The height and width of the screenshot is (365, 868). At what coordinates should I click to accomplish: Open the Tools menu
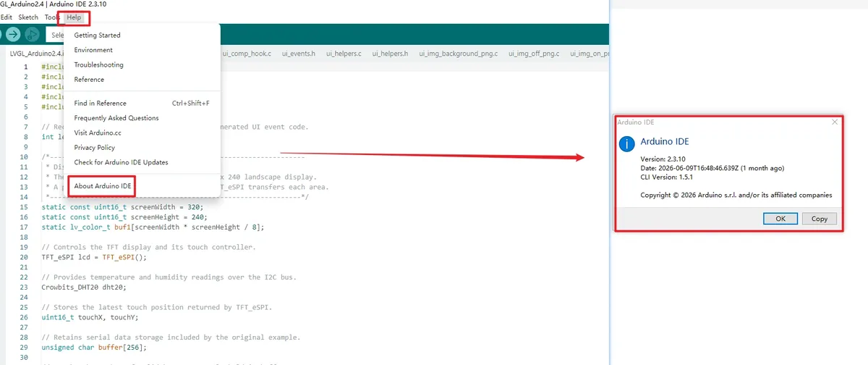point(52,17)
